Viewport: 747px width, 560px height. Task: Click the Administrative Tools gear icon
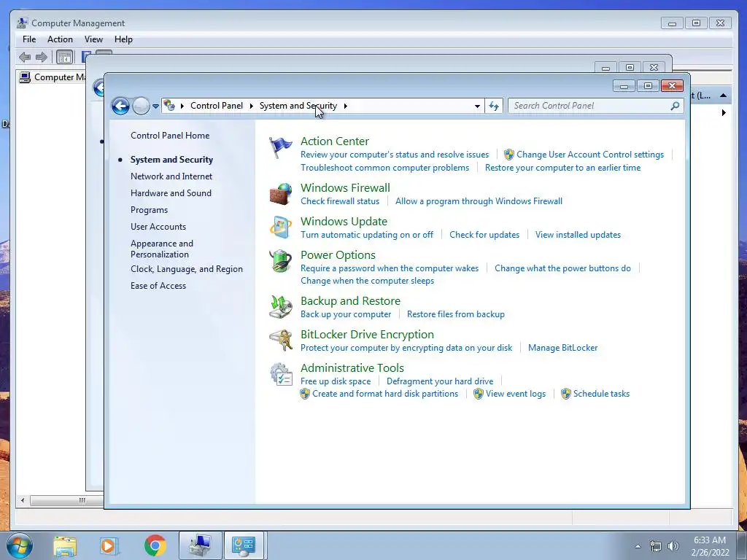pyautogui.click(x=281, y=374)
